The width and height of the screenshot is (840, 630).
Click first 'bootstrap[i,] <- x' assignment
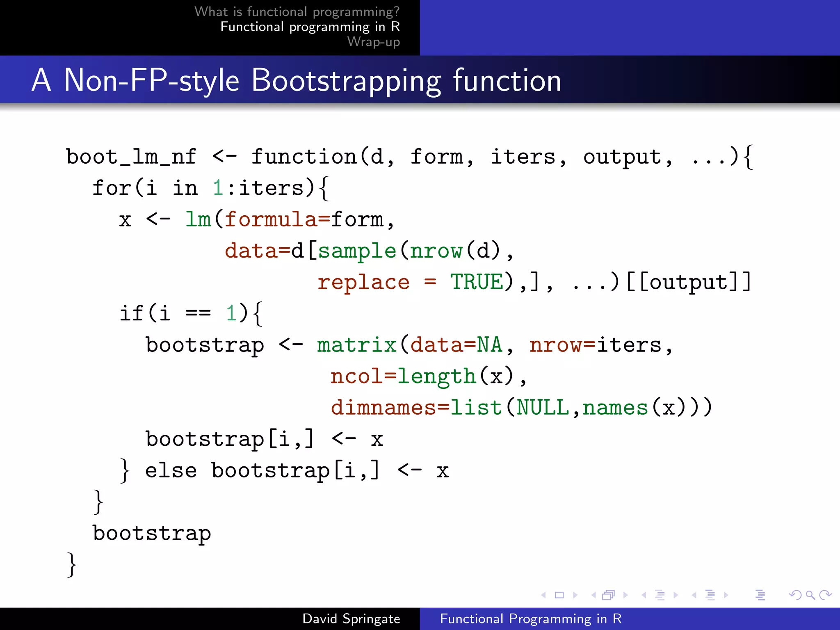264,439
